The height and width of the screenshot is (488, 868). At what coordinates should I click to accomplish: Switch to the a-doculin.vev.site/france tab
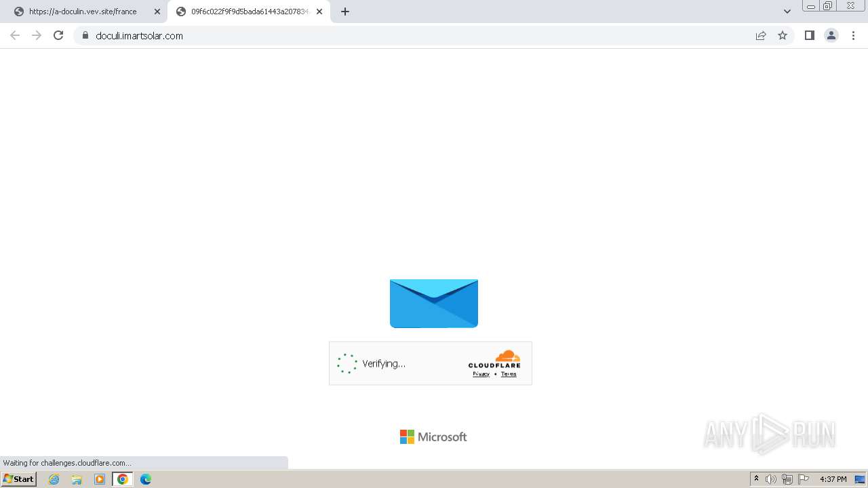pos(83,12)
